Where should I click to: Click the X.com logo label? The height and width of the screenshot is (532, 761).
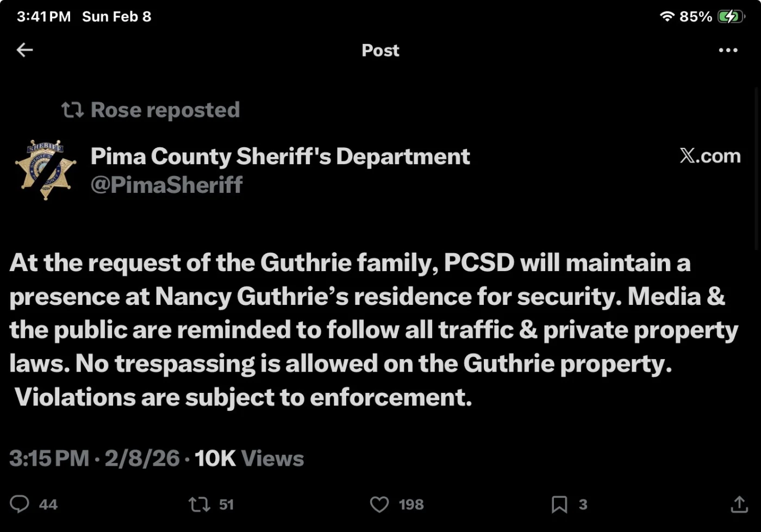click(x=710, y=156)
